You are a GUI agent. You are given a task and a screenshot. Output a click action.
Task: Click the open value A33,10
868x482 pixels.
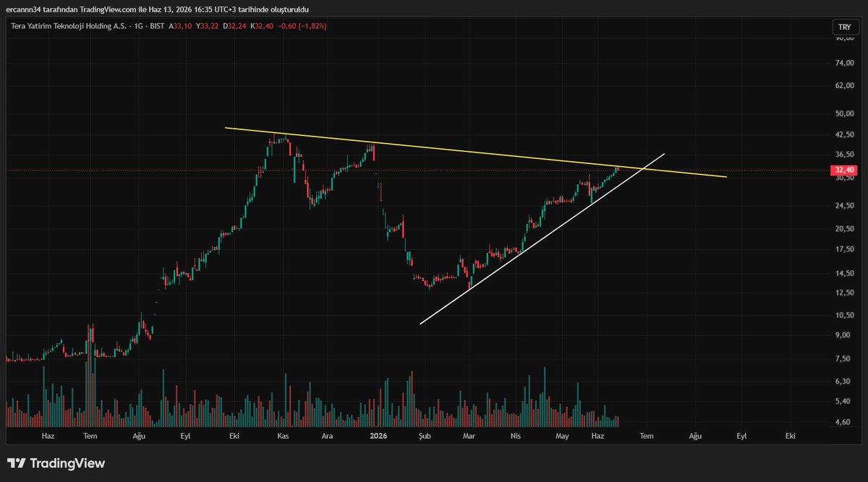[x=181, y=27]
